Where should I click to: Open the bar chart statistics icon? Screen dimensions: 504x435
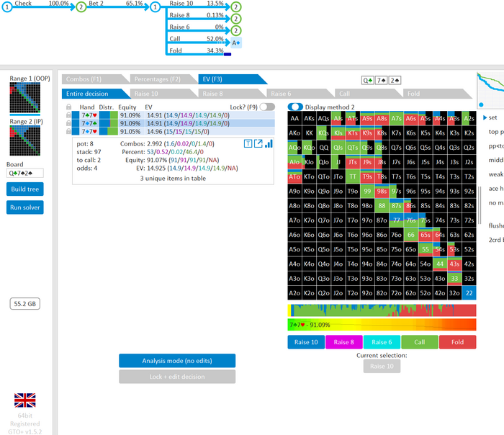[269, 144]
